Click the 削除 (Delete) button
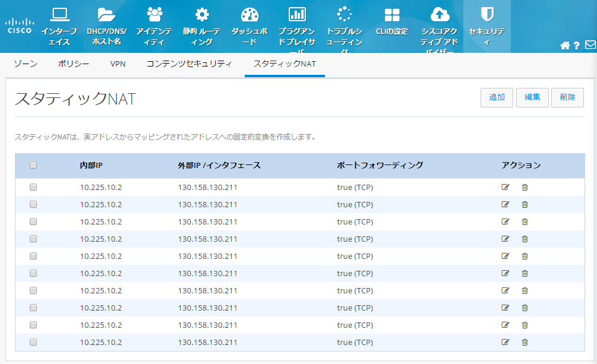Viewport: 597px width, 364px height. [567, 97]
